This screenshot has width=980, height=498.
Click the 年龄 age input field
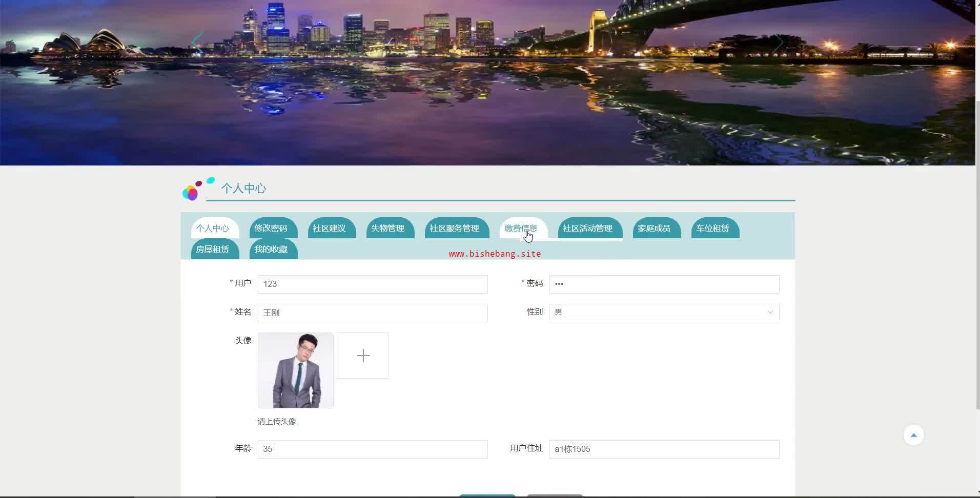coord(373,449)
